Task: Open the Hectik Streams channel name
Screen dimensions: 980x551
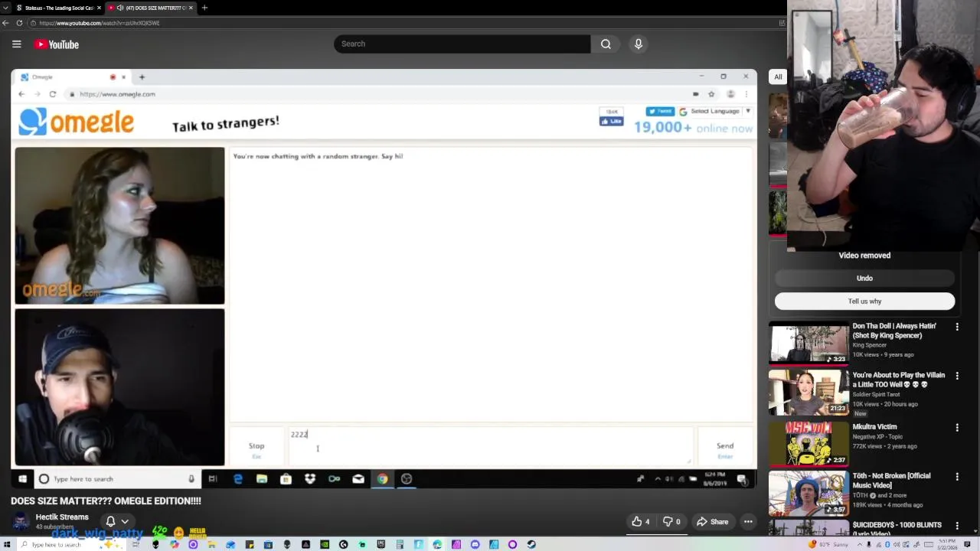Action: pos(62,517)
